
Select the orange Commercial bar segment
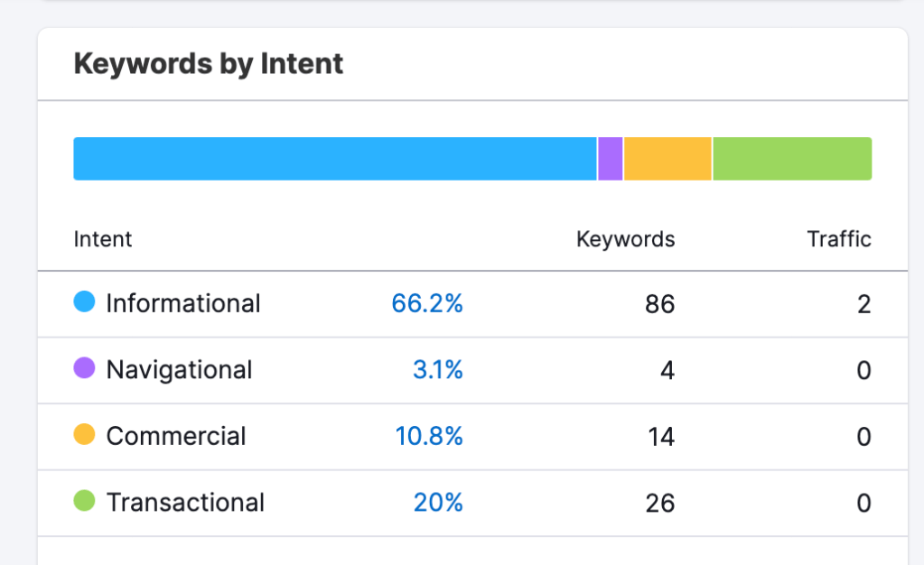[x=667, y=159]
